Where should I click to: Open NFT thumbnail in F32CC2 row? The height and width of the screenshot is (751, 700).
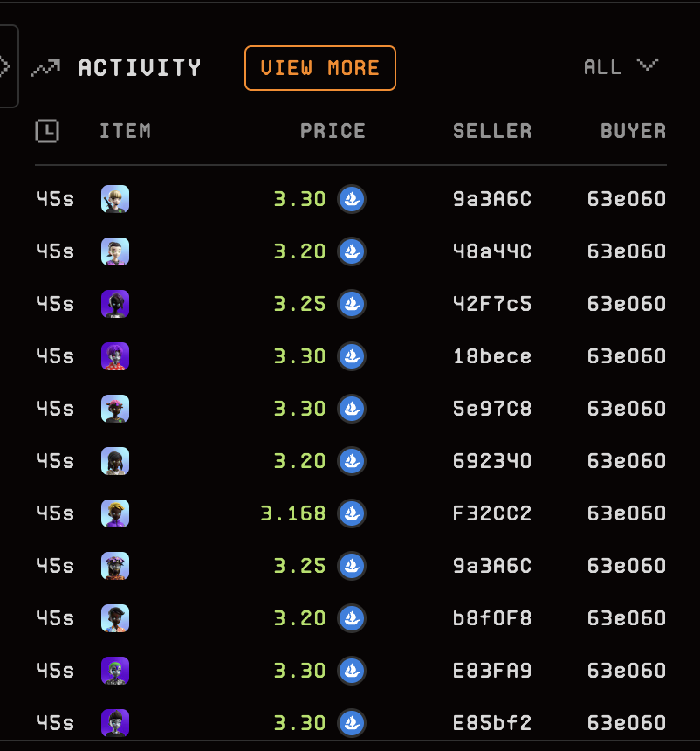coord(115,513)
